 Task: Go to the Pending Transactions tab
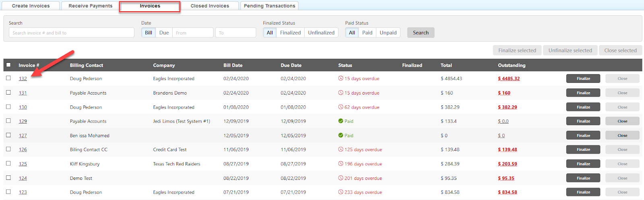click(x=269, y=6)
